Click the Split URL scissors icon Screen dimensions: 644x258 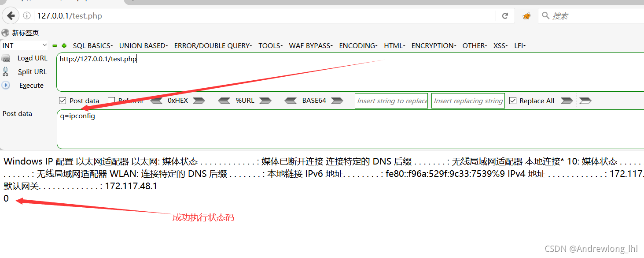tap(6, 71)
